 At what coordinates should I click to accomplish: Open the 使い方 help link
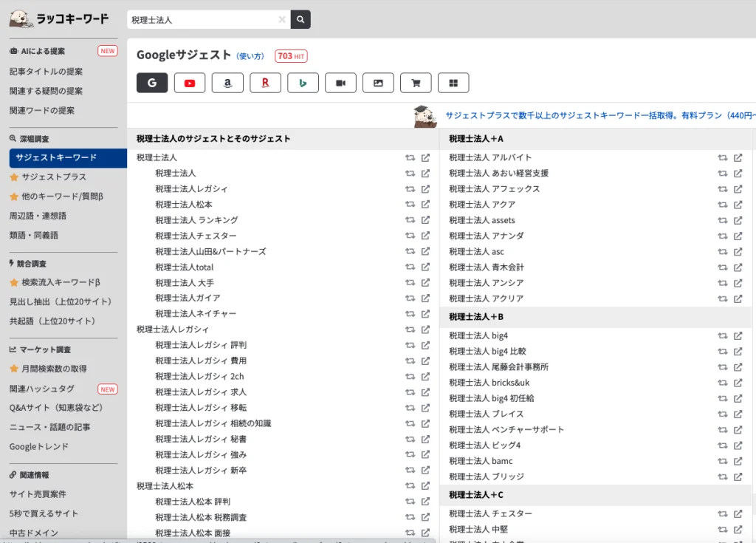click(251, 57)
